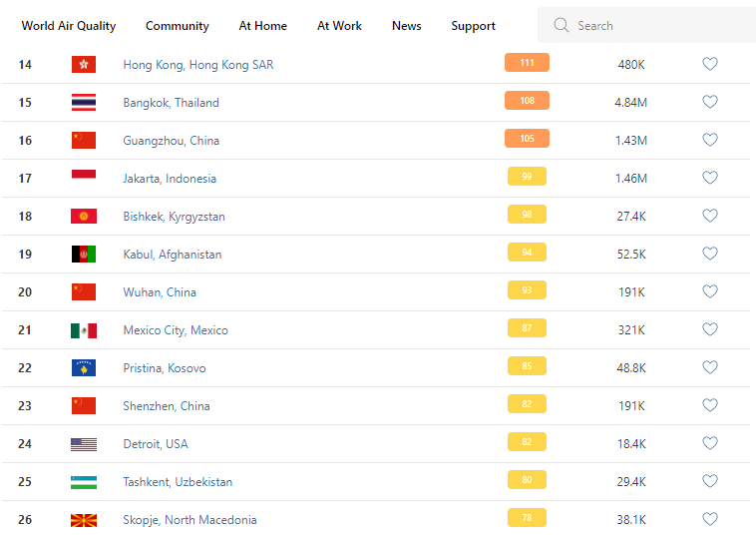Open the Community menu

pos(178,26)
